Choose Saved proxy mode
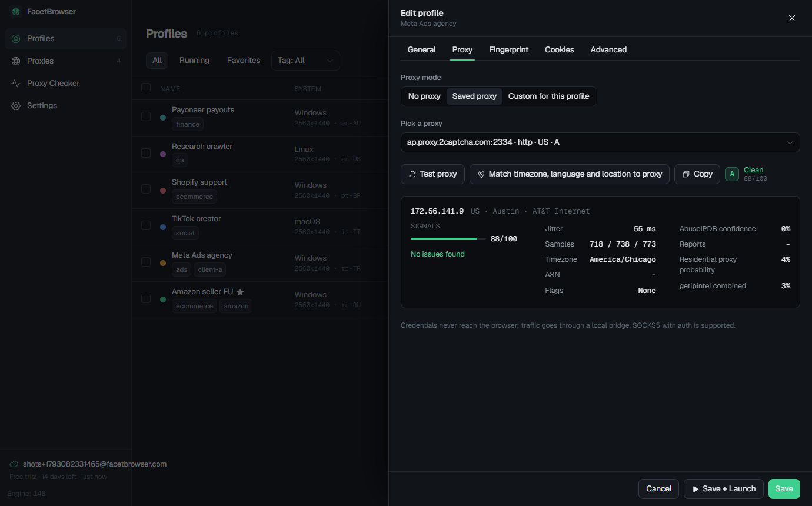This screenshot has height=506, width=812. [x=474, y=96]
